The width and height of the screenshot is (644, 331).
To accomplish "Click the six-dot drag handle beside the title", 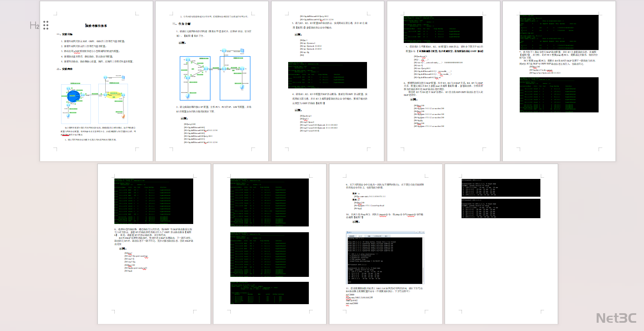I will [46, 25].
